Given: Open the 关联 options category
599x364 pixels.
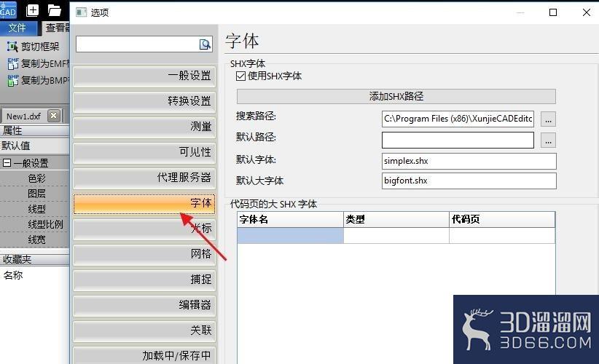Looking at the screenshot, I should click(x=144, y=331).
